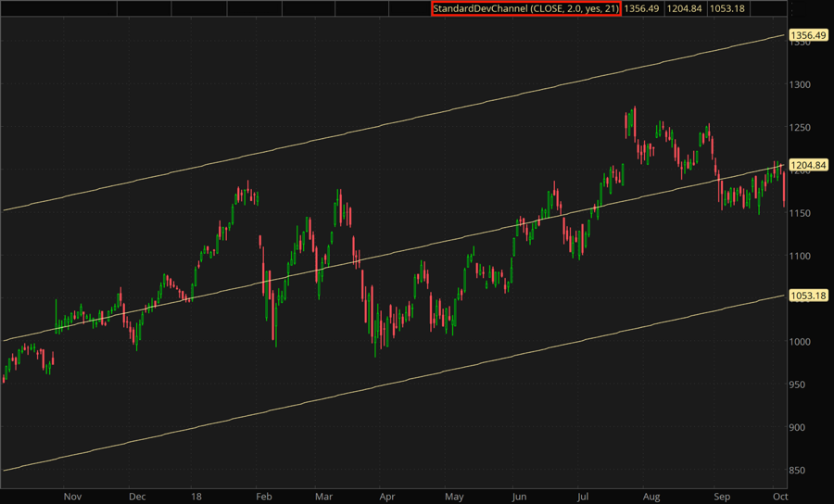Click the 850 level on the price axis
The image size is (834, 504).
pyautogui.click(x=801, y=470)
